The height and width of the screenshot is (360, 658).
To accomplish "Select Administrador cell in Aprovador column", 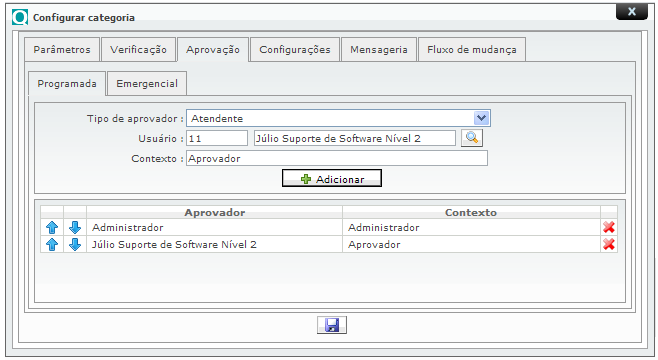I will click(214, 227).
